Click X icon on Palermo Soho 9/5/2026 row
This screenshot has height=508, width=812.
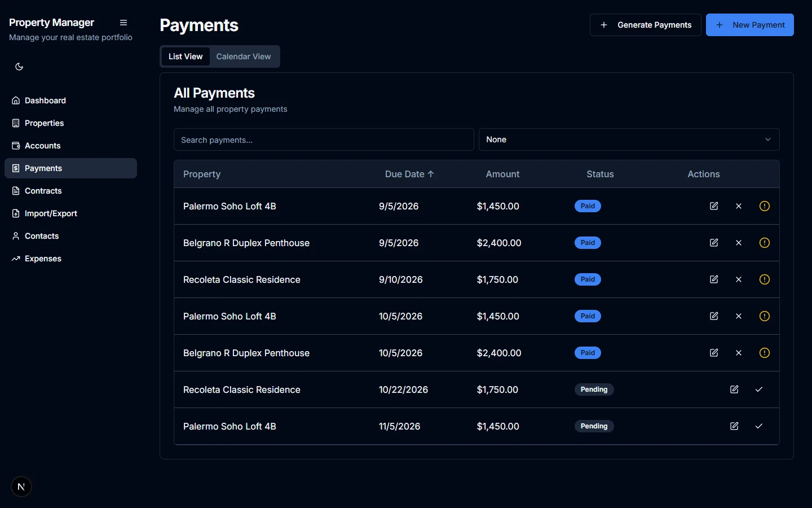pyautogui.click(x=739, y=206)
